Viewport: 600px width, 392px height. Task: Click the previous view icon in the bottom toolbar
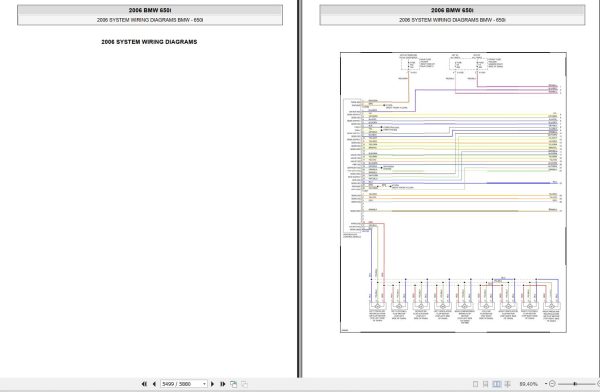[233, 384]
